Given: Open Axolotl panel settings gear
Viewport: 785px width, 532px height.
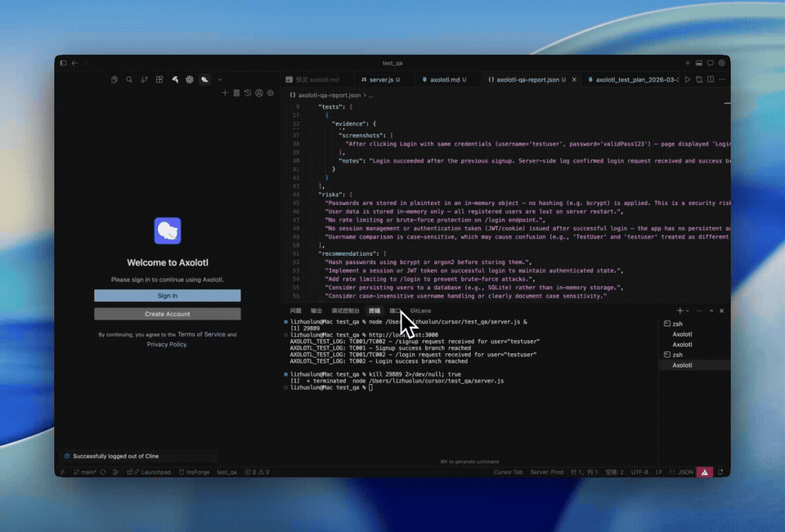Looking at the screenshot, I should pos(271,93).
